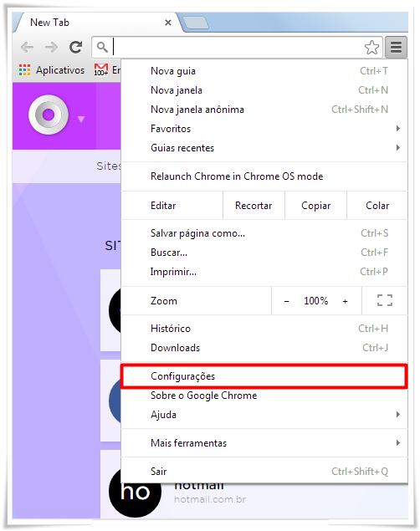
Task: Decrease zoom with the minus button
Action: pos(286,301)
